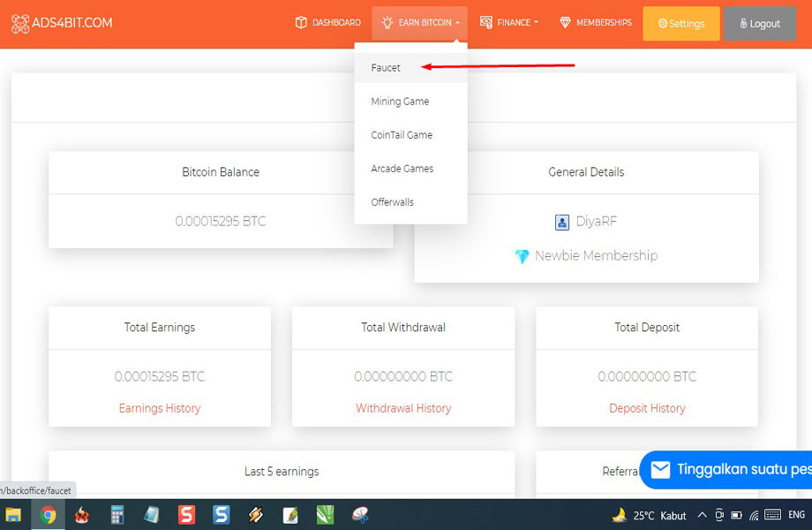
Task: Go to the Memberships page
Action: (x=596, y=23)
